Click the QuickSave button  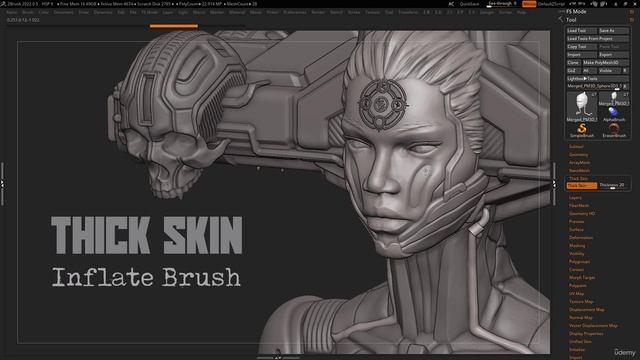(469, 4)
